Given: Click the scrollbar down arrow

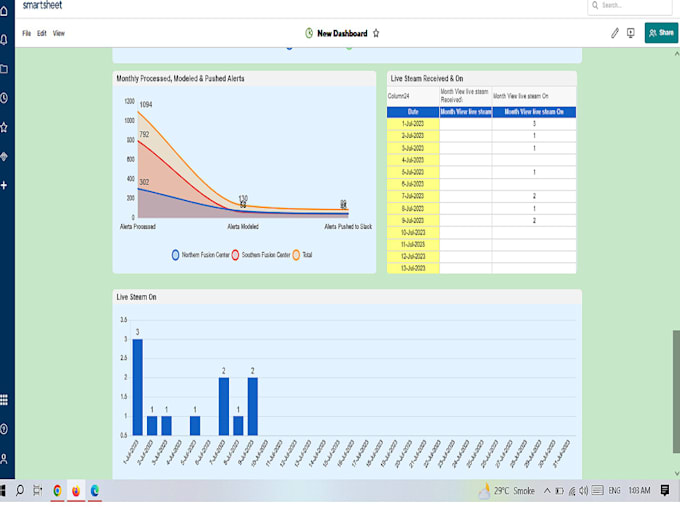Looking at the screenshot, I should [677, 473].
